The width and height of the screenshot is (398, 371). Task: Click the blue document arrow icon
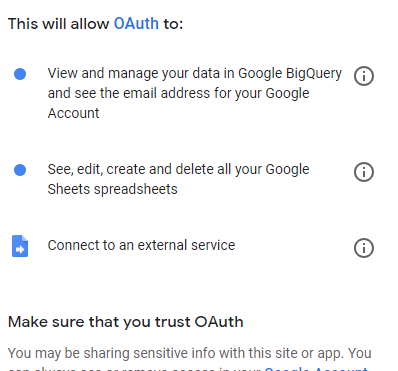click(x=20, y=246)
